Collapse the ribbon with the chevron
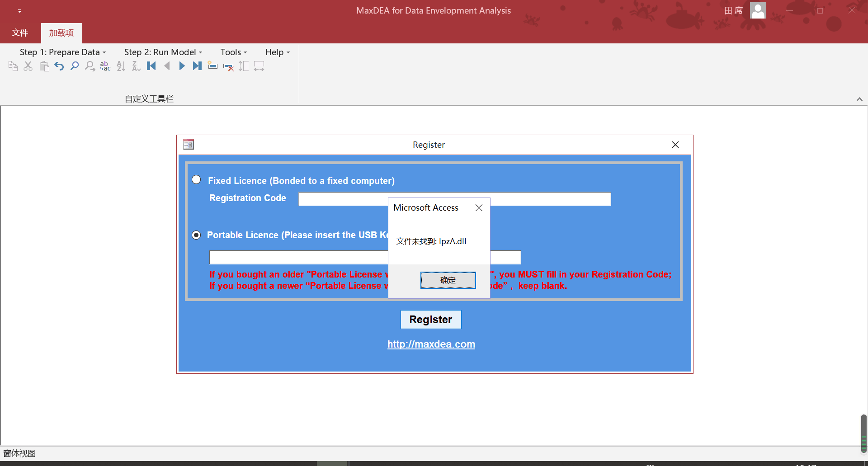Viewport: 868px width, 466px height. (859, 99)
